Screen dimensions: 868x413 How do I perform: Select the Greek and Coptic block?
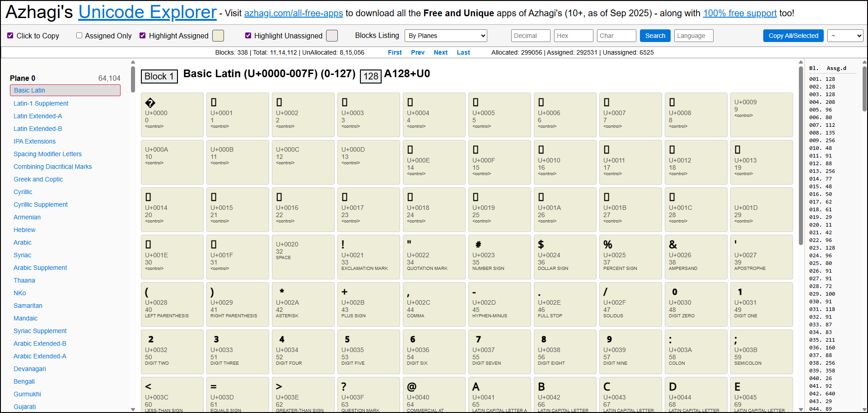[38, 179]
